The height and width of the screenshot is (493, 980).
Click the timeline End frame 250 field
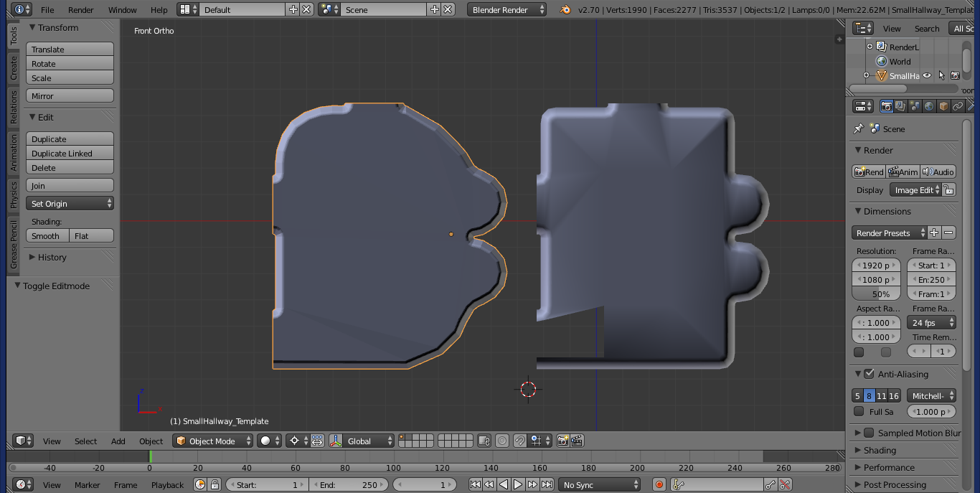click(350, 485)
